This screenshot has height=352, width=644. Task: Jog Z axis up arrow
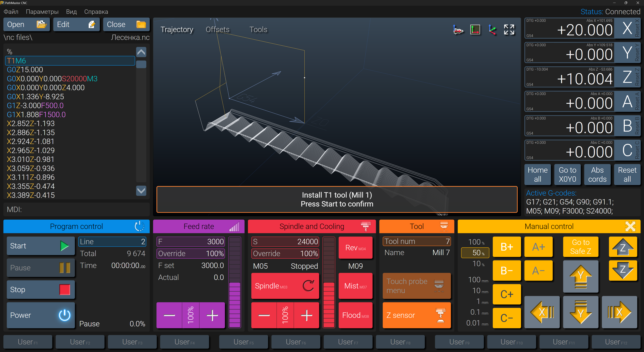(623, 247)
